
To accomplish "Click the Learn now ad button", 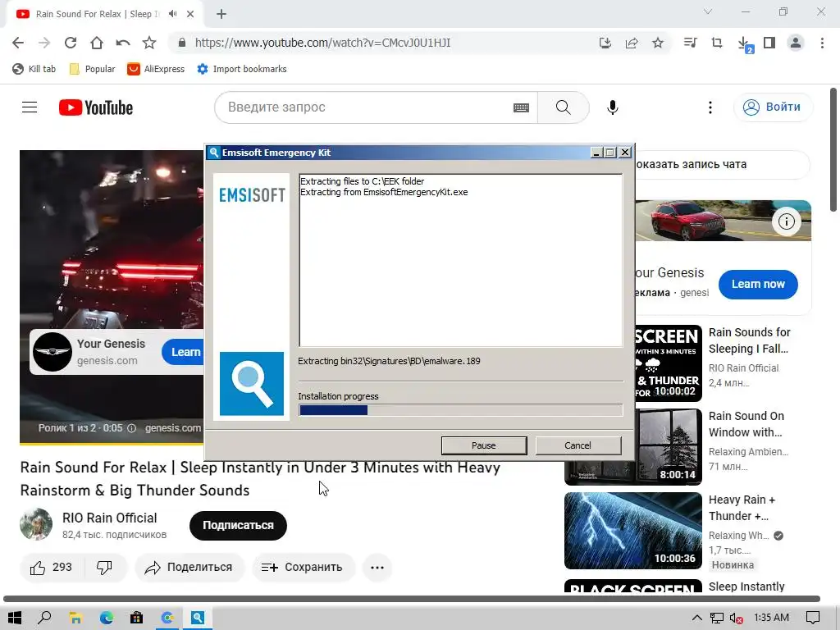I will coord(758,284).
